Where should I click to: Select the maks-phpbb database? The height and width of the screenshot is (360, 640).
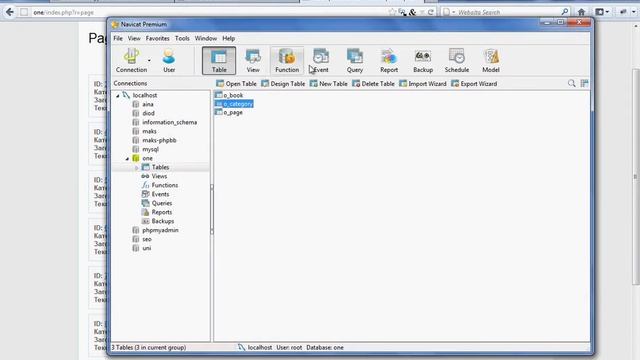[x=159, y=140]
